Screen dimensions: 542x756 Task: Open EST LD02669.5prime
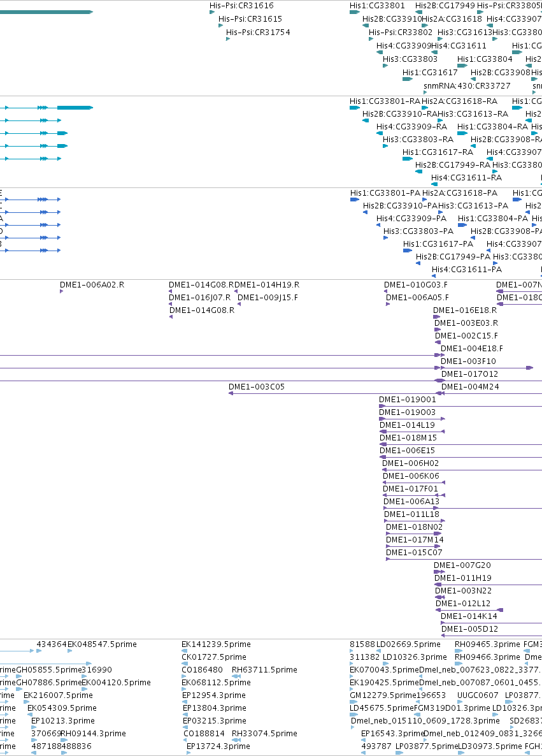pyautogui.click(x=408, y=644)
